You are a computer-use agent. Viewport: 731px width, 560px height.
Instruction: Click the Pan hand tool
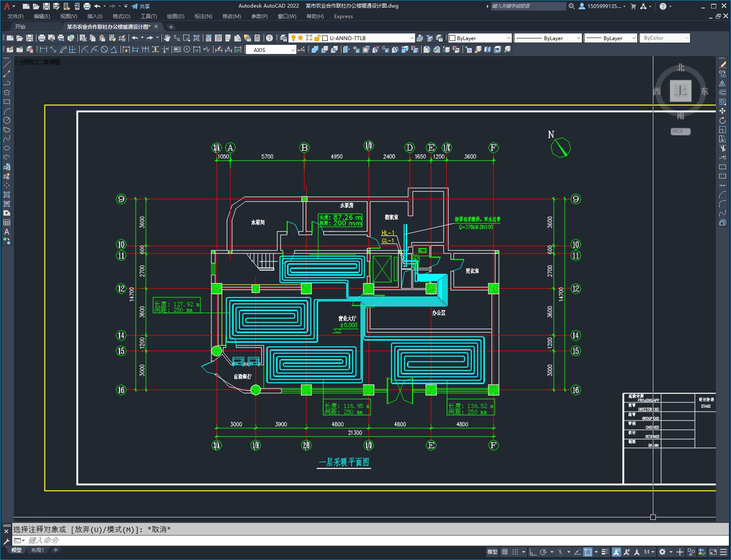pos(167,38)
